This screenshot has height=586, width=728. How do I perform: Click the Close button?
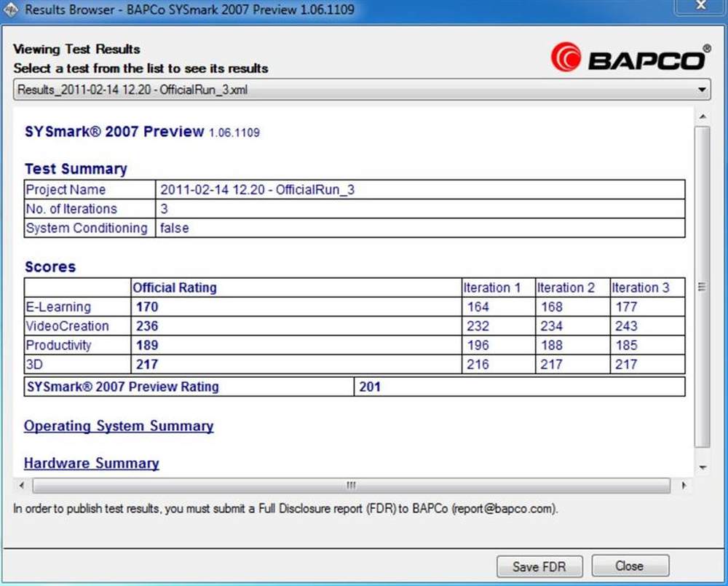(x=630, y=566)
